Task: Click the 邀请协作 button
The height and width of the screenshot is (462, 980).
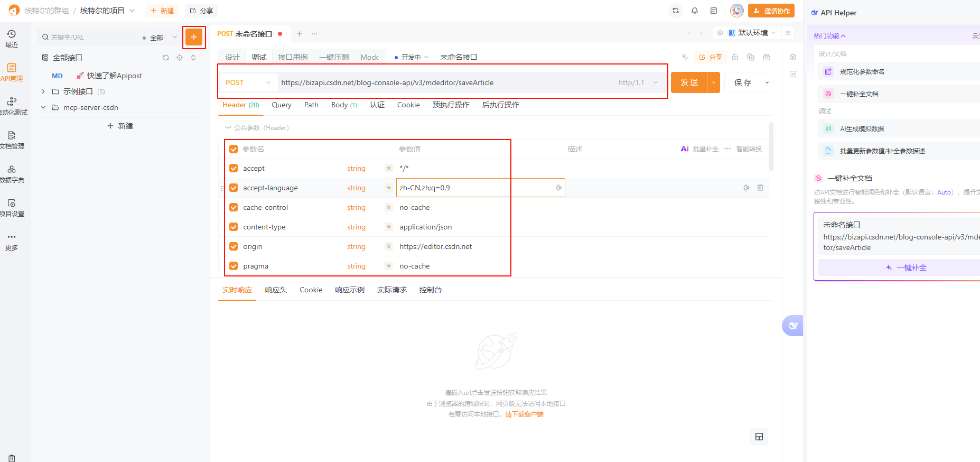Action: tap(771, 11)
